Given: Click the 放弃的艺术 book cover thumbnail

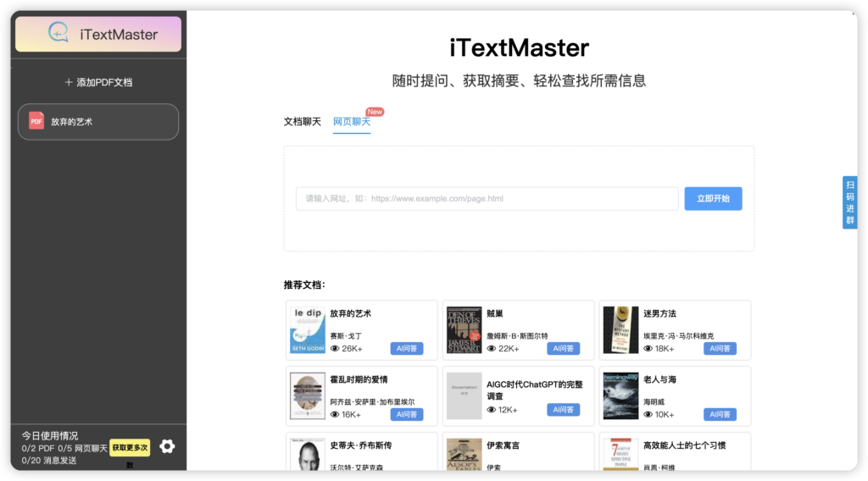Looking at the screenshot, I should [308, 330].
